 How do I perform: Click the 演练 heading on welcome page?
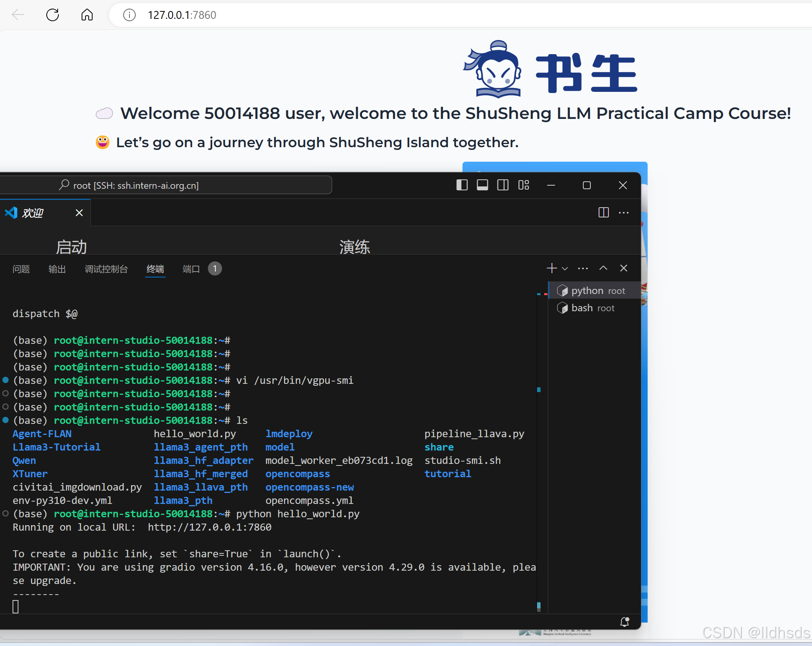355,247
